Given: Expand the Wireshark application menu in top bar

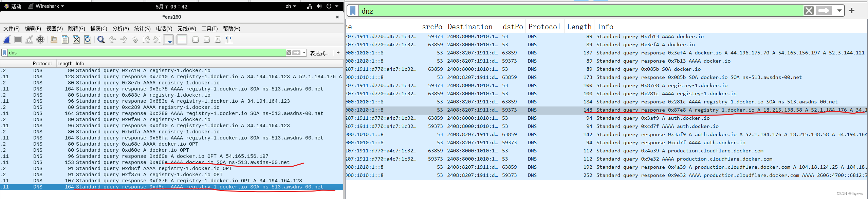Looking at the screenshot, I should (x=46, y=6).
